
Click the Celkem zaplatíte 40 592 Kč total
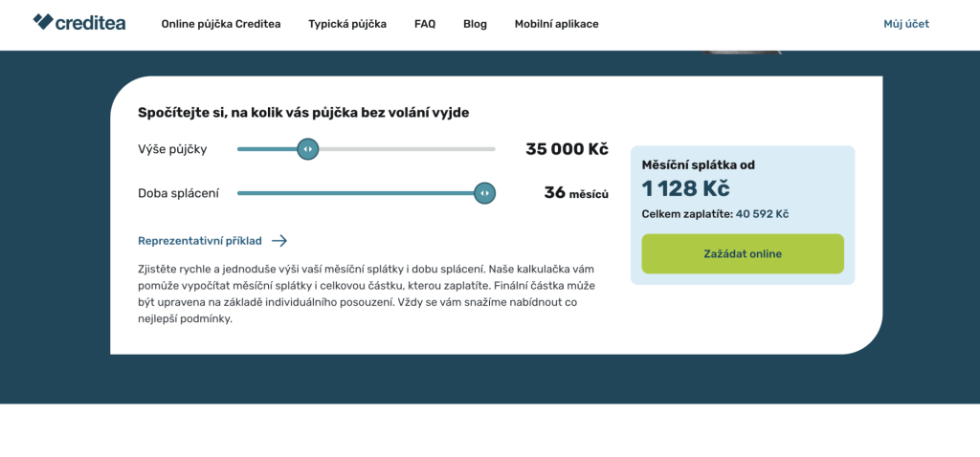click(715, 214)
